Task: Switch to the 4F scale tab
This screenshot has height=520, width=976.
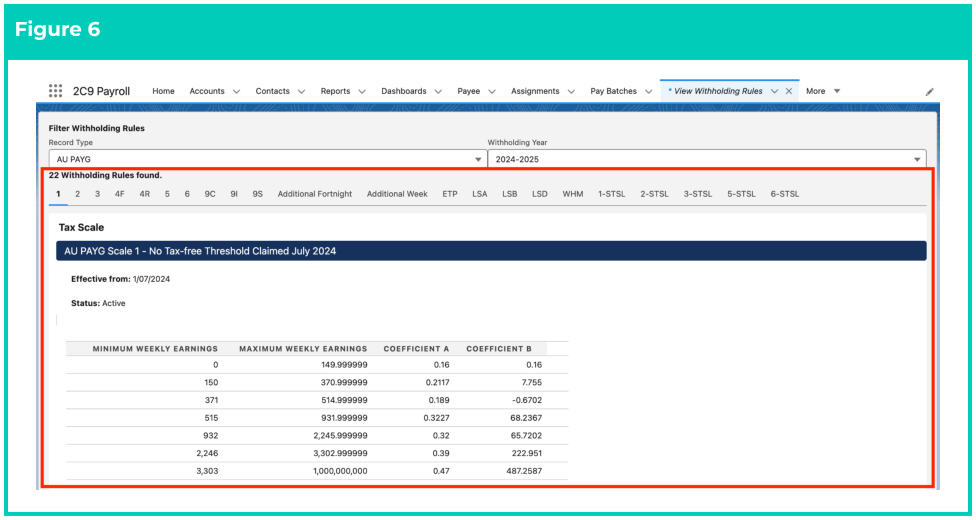Action: 120,194
